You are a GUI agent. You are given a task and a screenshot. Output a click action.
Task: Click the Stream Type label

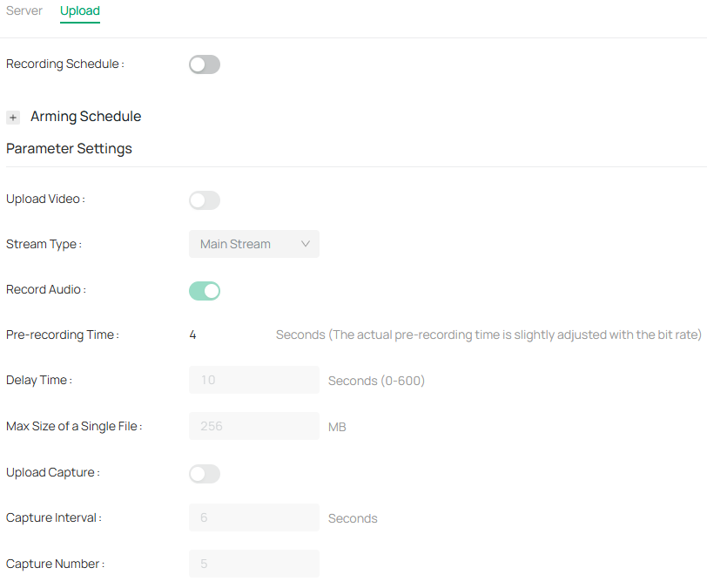click(x=43, y=245)
